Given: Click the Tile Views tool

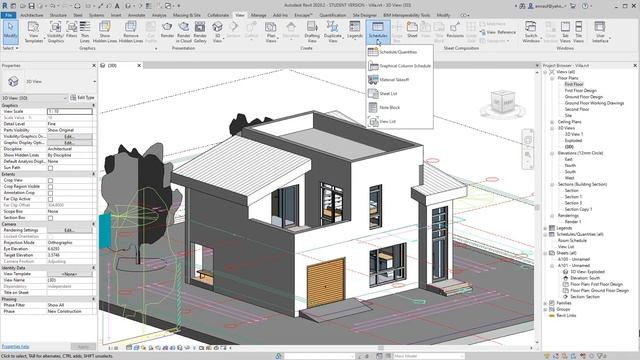Looking at the screenshot, I should (578, 32).
